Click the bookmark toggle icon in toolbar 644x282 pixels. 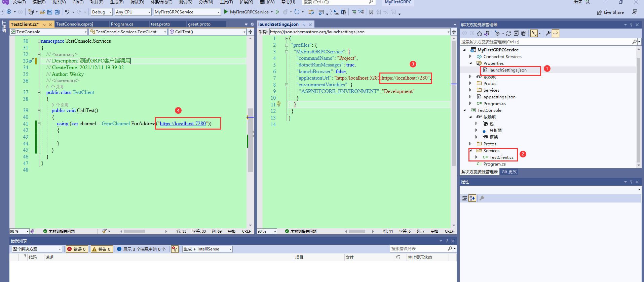371,12
